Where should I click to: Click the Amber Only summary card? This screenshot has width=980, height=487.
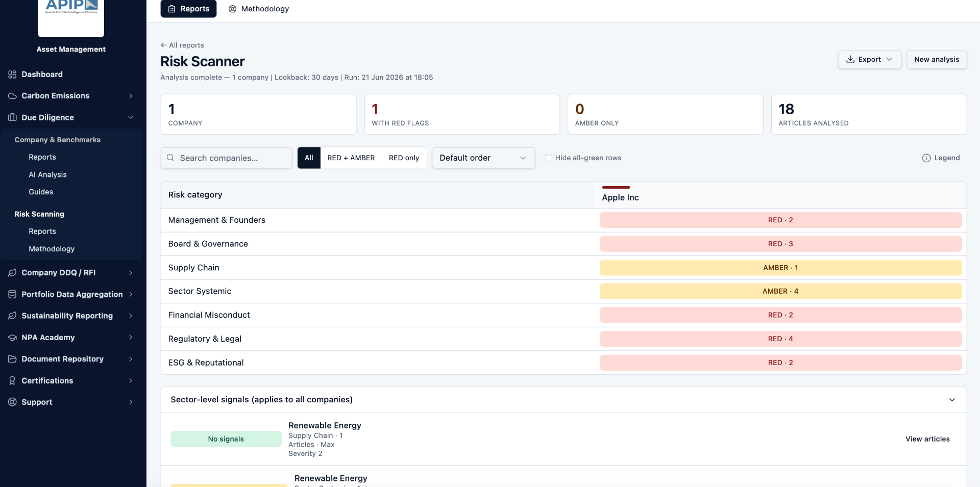pos(666,114)
